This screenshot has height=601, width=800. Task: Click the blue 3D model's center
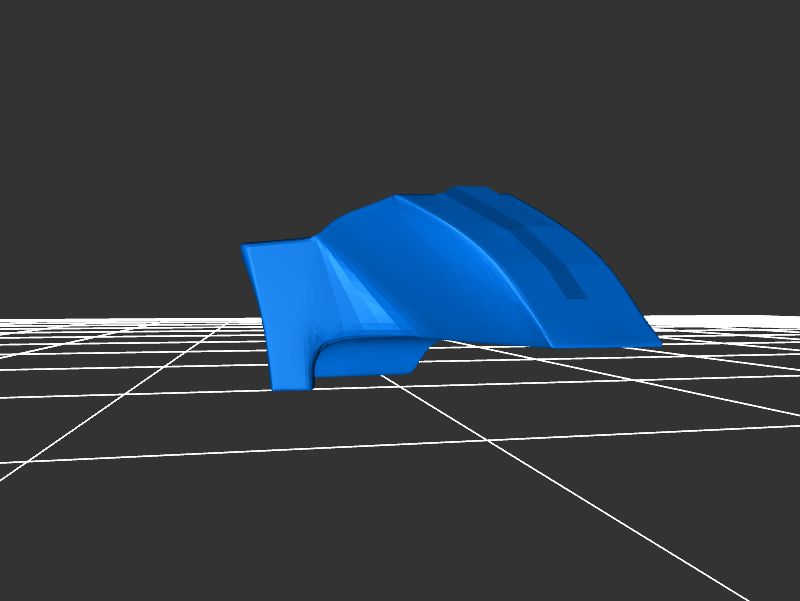440,285
